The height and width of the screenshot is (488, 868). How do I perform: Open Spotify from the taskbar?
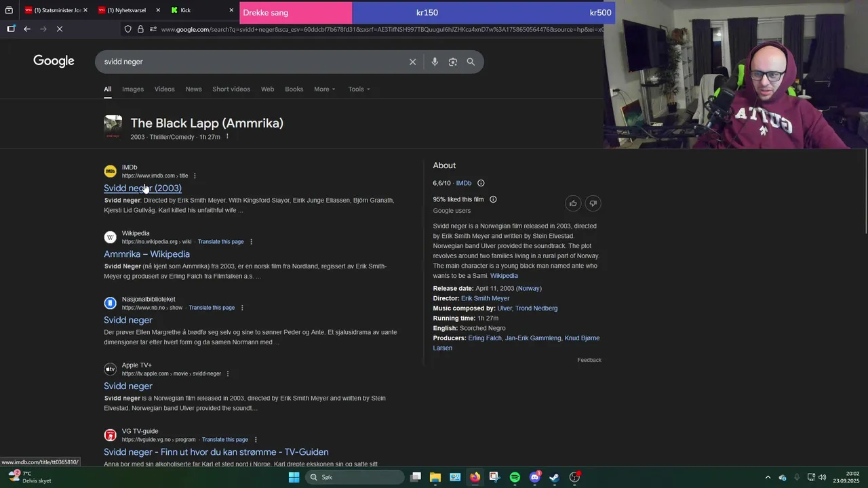pyautogui.click(x=515, y=477)
